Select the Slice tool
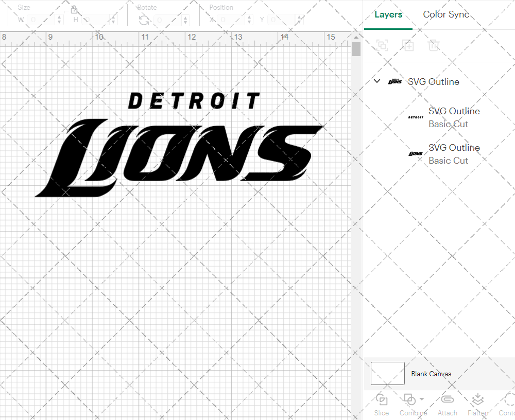515x420 pixels. (x=381, y=404)
